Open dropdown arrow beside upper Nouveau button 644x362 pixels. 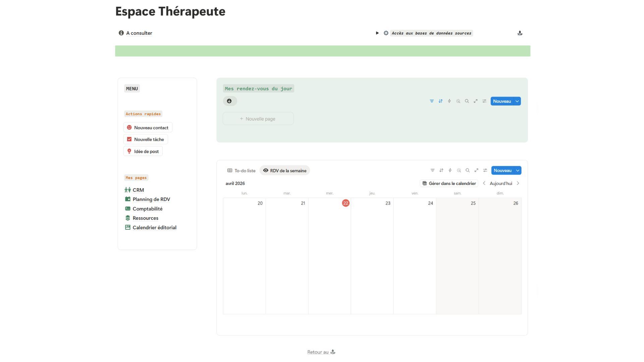(x=517, y=101)
